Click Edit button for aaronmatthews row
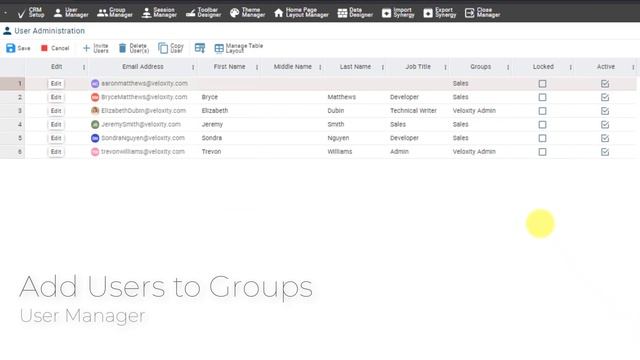 [56, 84]
